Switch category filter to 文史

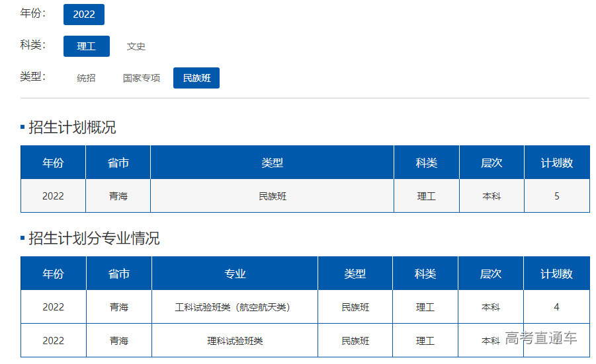(x=136, y=46)
